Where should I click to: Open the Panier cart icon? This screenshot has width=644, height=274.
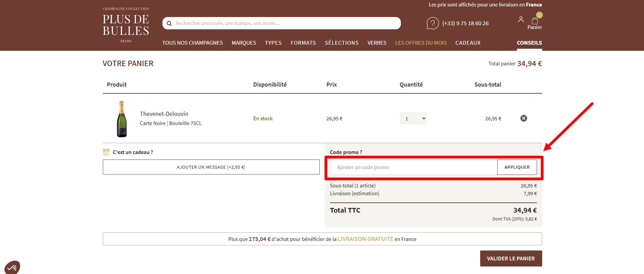point(535,23)
